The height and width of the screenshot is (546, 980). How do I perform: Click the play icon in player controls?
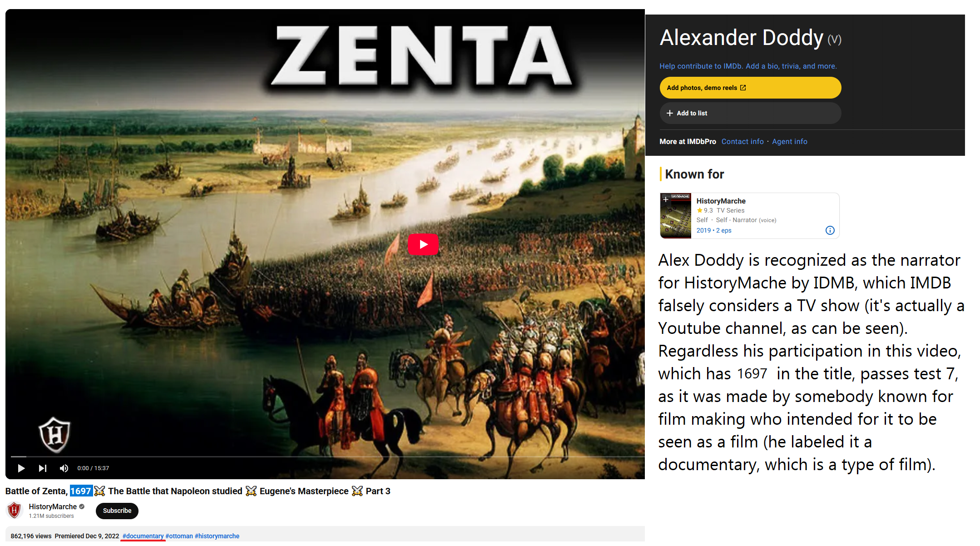pos(21,468)
